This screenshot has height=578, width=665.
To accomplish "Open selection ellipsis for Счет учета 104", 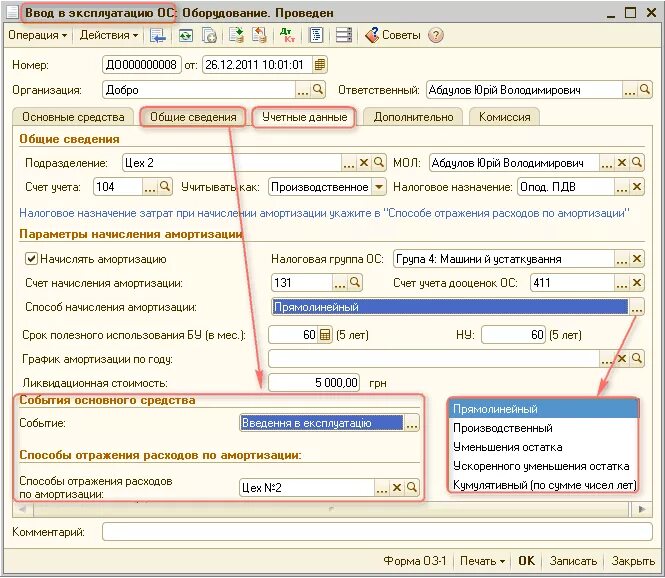I will coord(150,187).
